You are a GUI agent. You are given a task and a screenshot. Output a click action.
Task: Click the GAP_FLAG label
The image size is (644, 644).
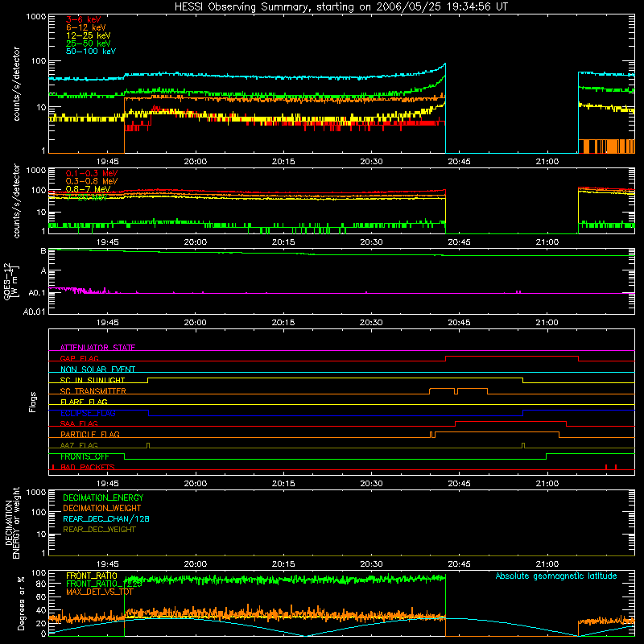(x=79, y=358)
